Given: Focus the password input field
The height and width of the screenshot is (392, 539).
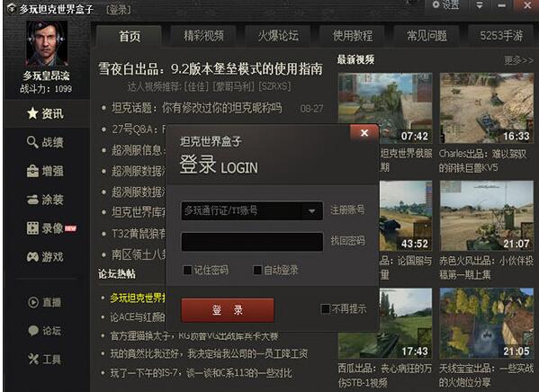Looking at the screenshot, I should tap(252, 242).
